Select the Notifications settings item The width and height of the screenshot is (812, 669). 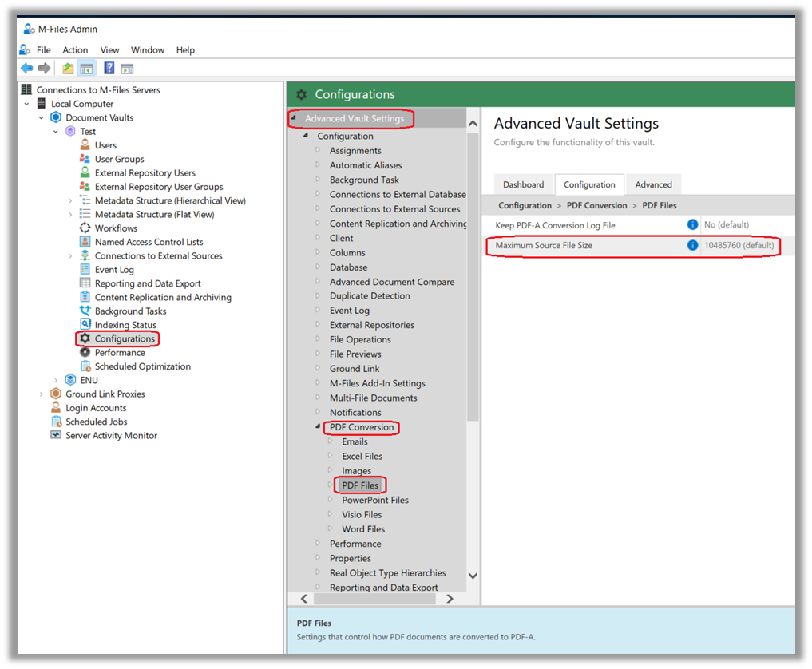pos(355,412)
